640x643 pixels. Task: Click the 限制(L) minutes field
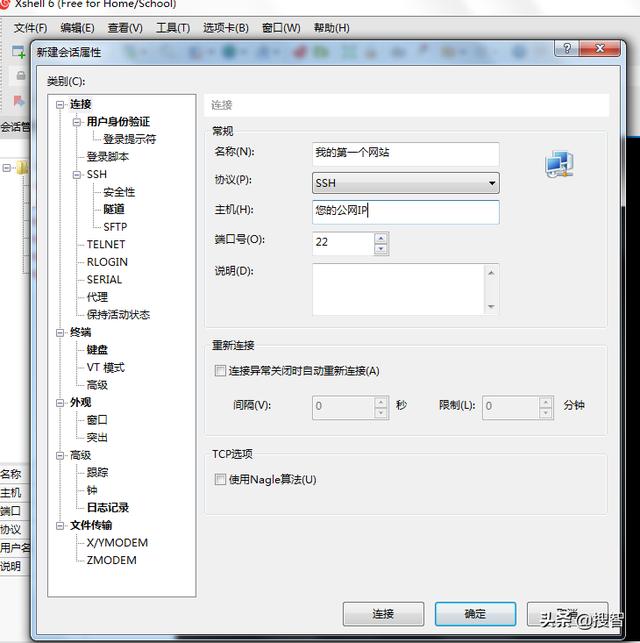511,407
